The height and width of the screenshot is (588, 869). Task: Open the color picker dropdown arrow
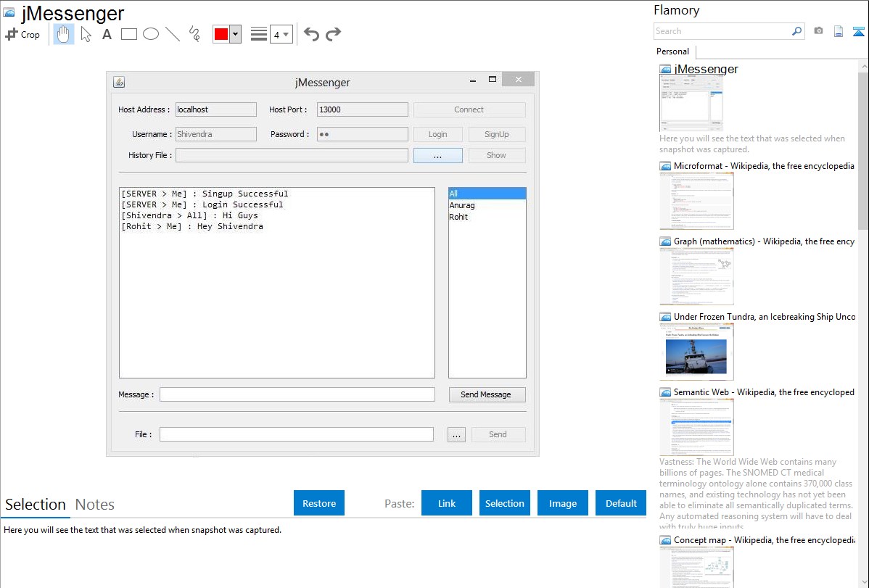(235, 34)
